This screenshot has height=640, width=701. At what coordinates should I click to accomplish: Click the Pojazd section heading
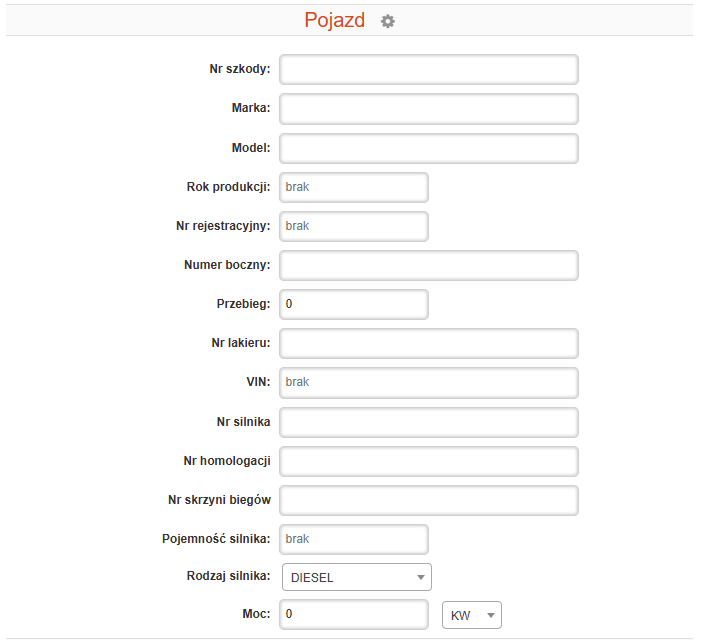coord(334,21)
